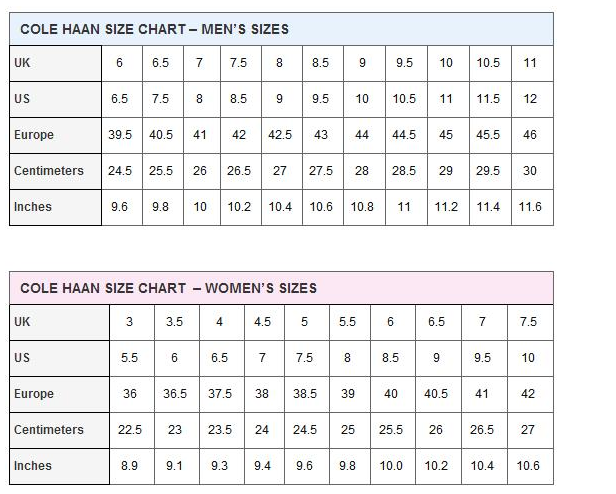Select the Centimeters row label in women's chart

[x=49, y=430]
